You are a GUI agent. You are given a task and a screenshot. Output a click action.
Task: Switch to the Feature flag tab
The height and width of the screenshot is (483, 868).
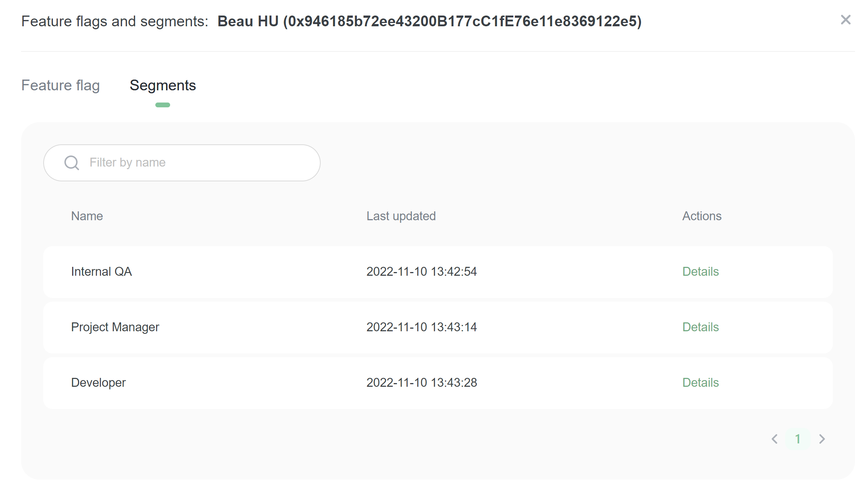pyautogui.click(x=61, y=85)
